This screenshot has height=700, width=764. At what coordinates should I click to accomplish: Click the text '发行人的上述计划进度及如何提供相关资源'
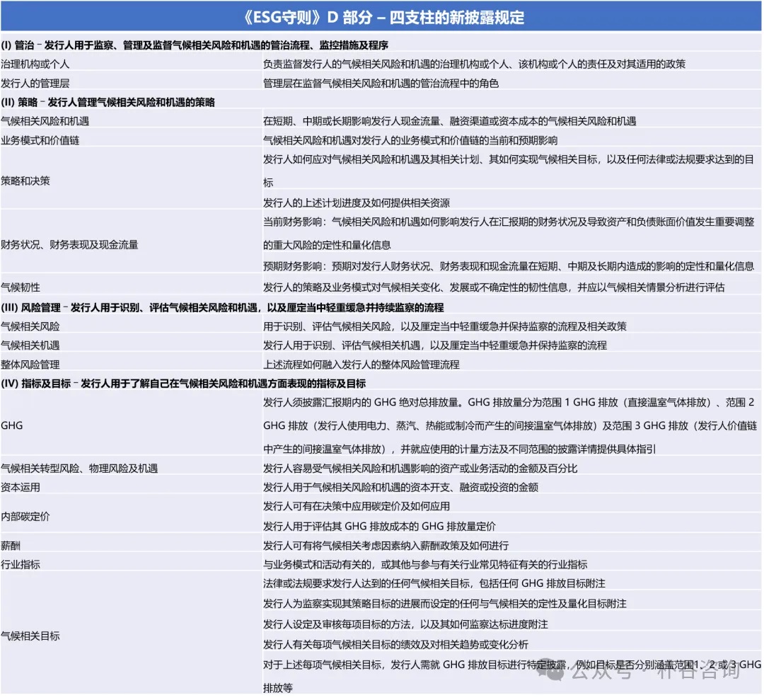[x=356, y=203]
